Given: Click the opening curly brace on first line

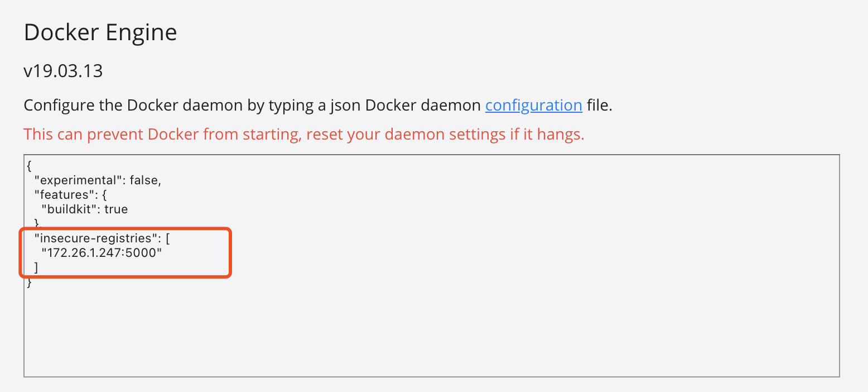Looking at the screenshot, I should 28,166.
